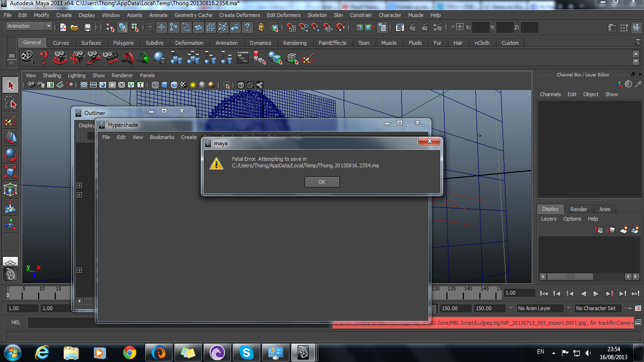Toggle use all lights yellow sphere icon
The image size is (644, 362).
193,85
